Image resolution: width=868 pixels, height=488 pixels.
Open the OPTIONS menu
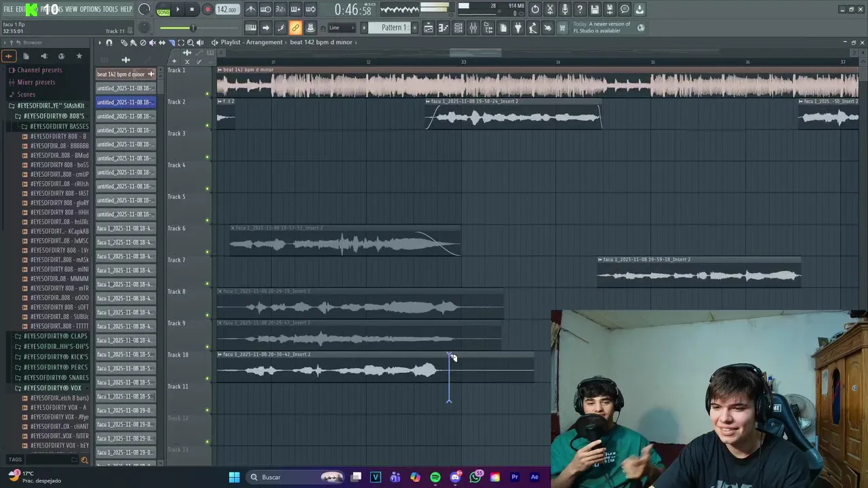click(x=90, y=9)
